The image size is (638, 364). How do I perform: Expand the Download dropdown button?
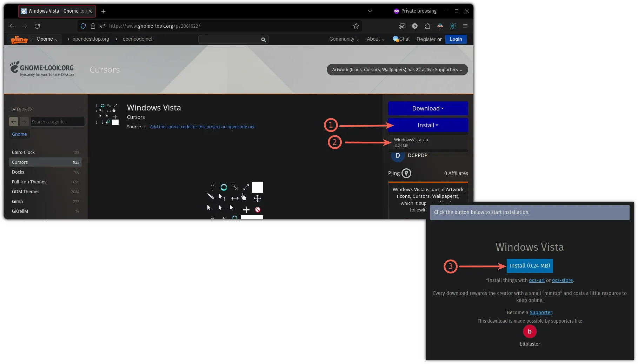tap(428, 108)
